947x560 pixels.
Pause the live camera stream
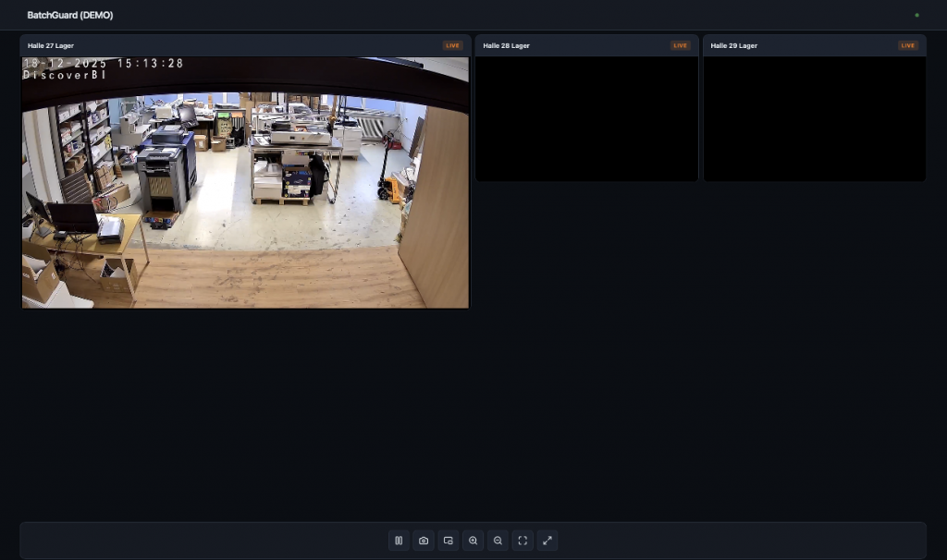point(399,541)
